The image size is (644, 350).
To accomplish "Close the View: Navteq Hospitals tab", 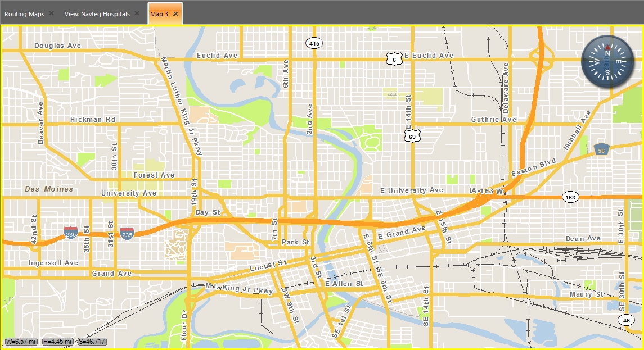I will tap(137, 13).
